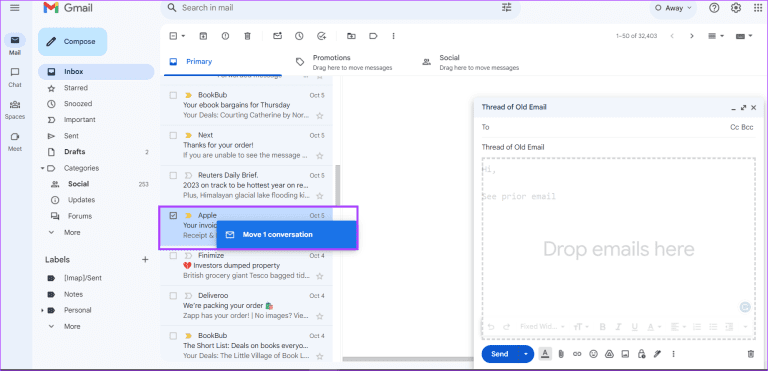
Task: Insert link icon in compose toolbar
Action: coord(577,354)
